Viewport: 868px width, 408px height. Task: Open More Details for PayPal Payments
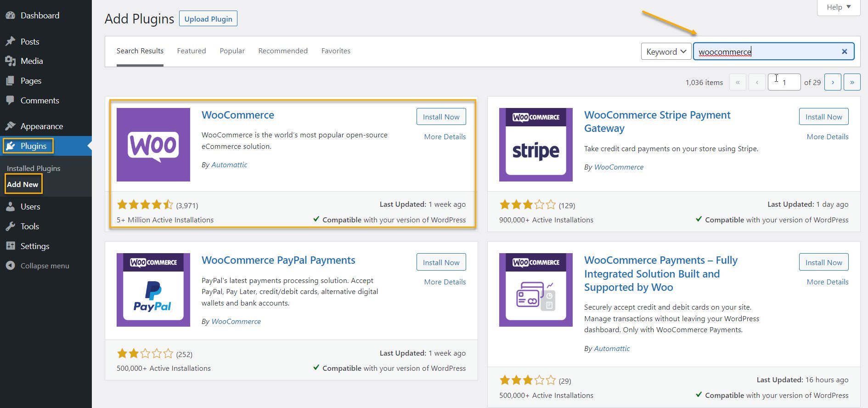click(x=445, y=282)
